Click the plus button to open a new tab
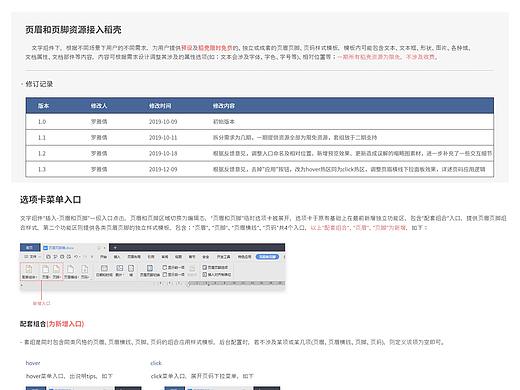 115,248
